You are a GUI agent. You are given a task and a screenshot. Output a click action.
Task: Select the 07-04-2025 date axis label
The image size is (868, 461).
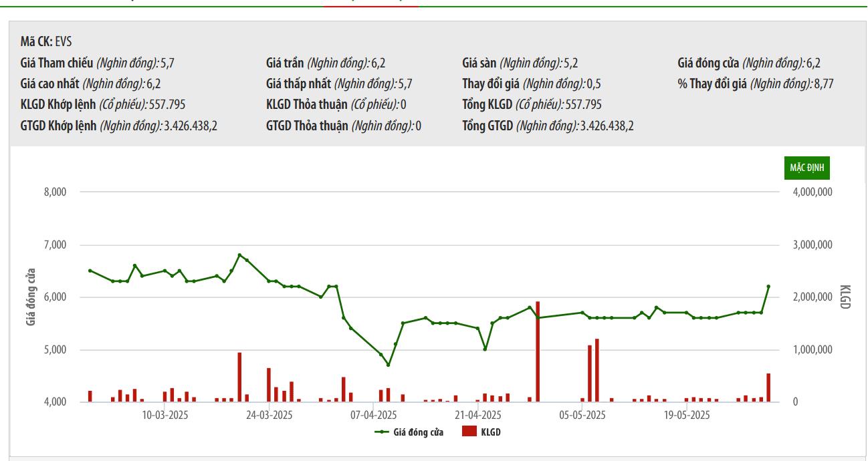click(374, 415)
